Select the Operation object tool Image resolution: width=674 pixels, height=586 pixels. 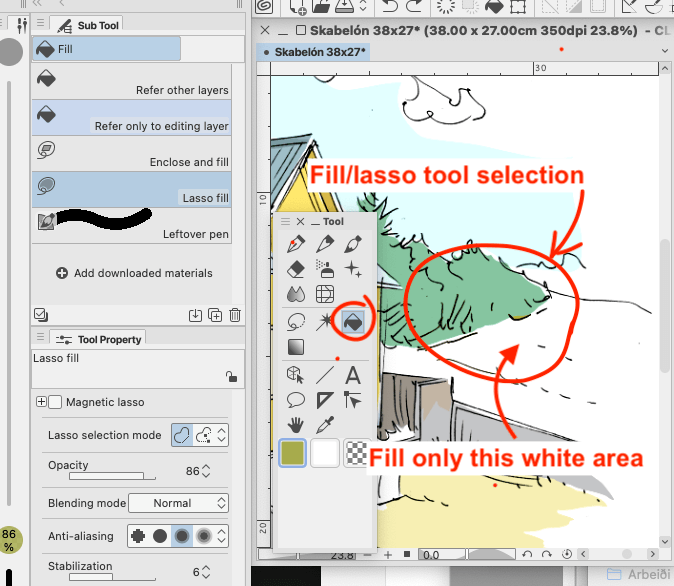point(296,374)
